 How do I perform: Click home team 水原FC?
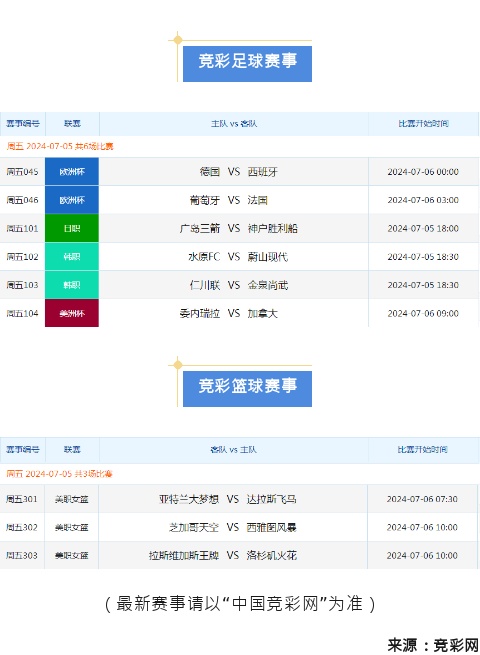tap(204, 256)
